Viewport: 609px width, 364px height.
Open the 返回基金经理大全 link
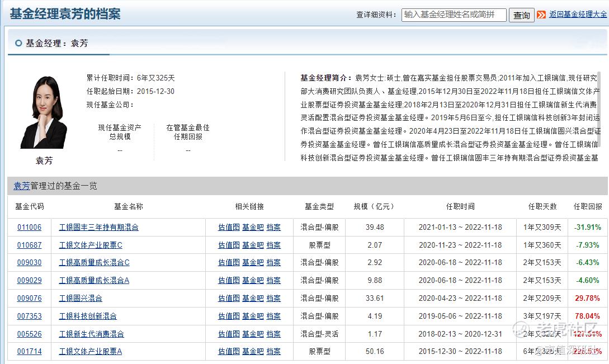[x=578, y=15]
